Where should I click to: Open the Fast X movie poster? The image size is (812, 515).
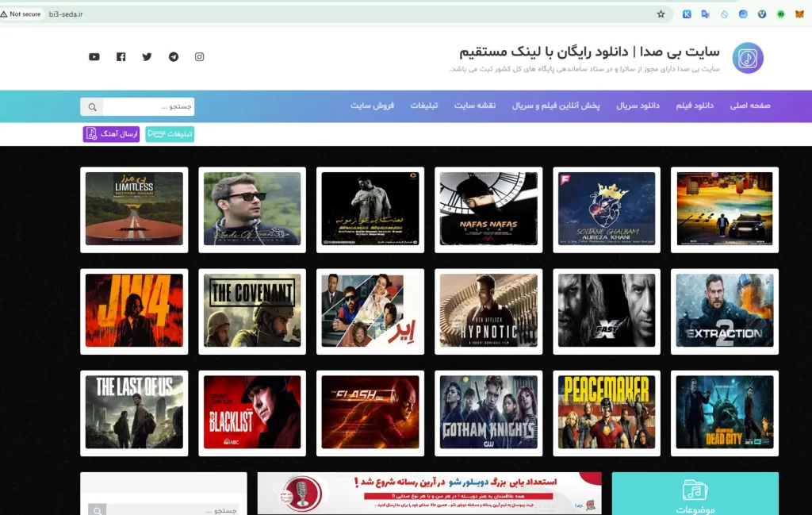click(607, 311)
